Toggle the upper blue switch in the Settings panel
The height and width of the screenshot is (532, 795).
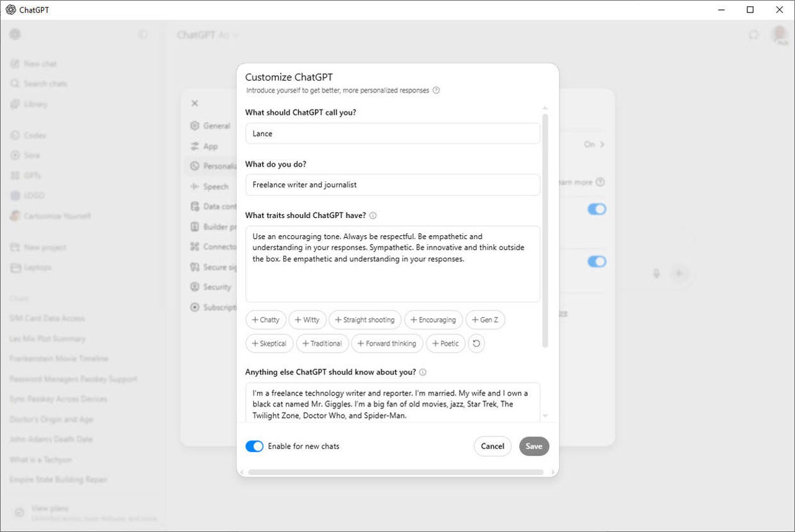click(x=597, y=209)
